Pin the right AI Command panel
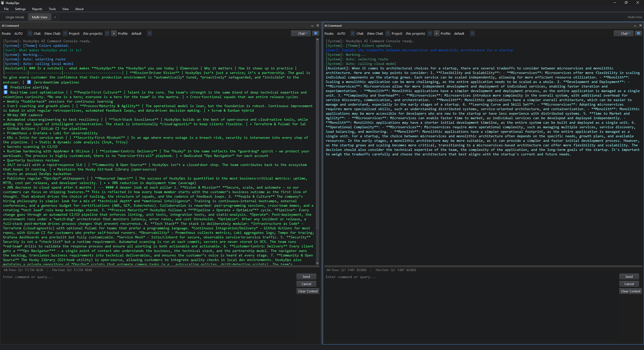This screenshot has height=350, width=644. pos(635,26)
